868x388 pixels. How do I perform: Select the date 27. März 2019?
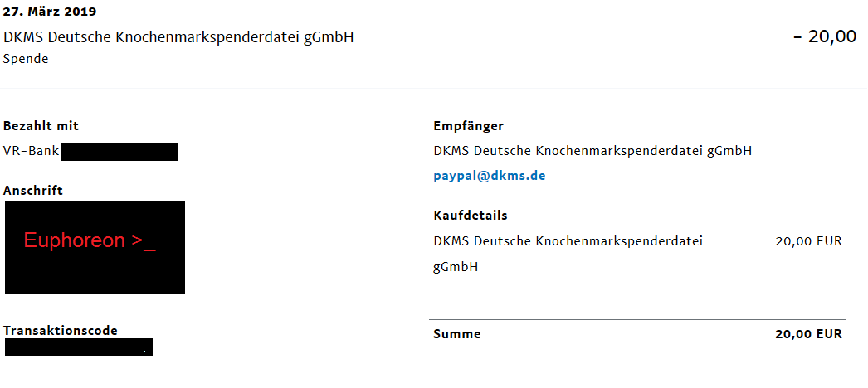(49, 11)
